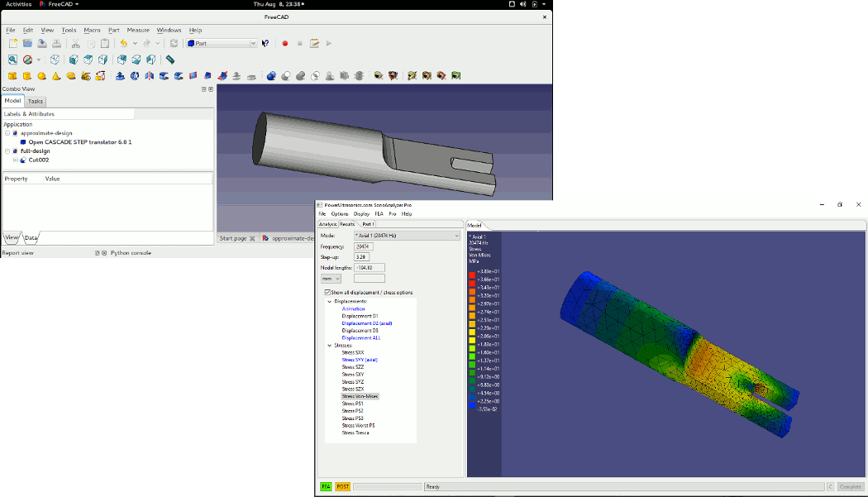
Task: Click the Cut boolean icon in Part toolbar
Action: [x=286, y=76]
